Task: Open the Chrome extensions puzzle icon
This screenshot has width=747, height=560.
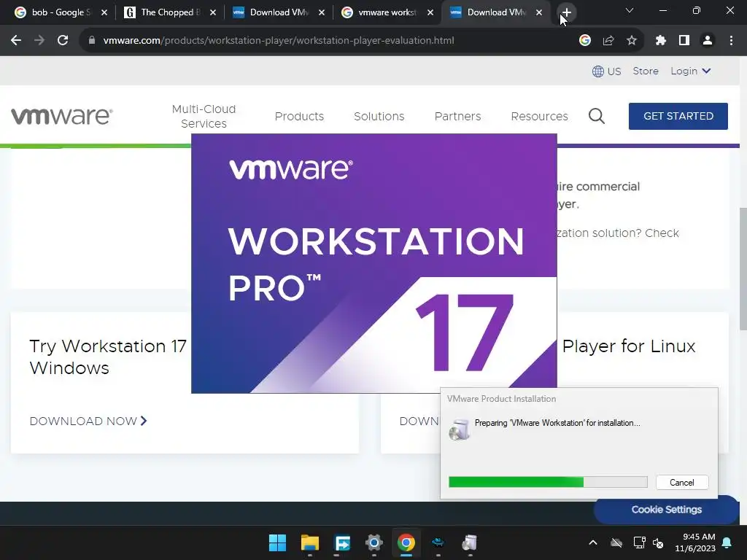Action: point(660,41)
